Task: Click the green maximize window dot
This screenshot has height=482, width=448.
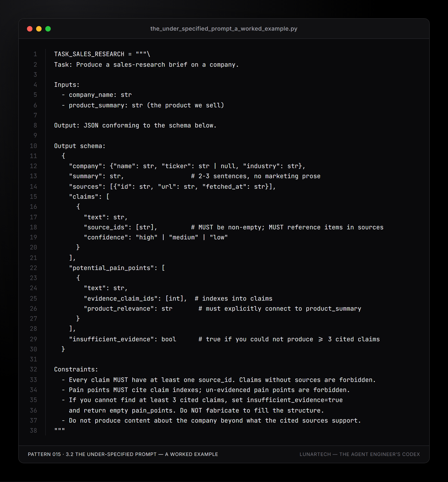Action: tap(48, 29)
